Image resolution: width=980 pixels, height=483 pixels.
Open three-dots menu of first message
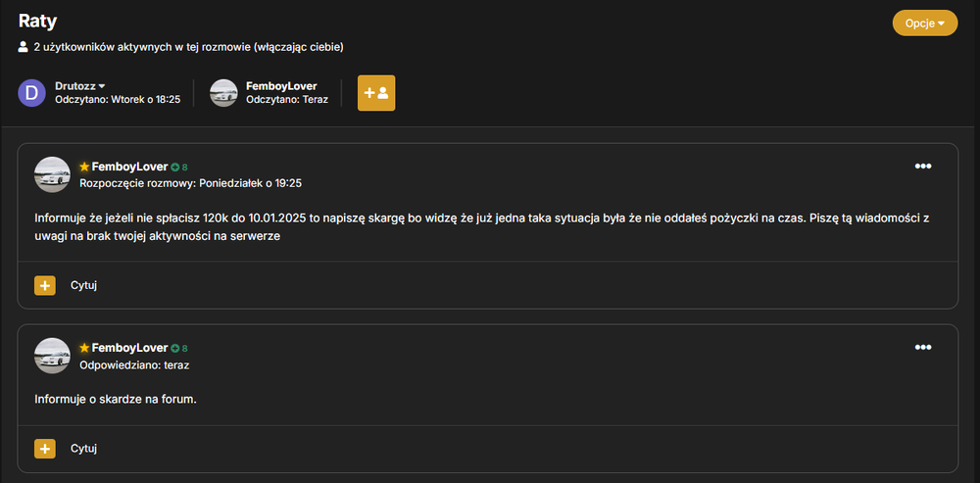point(923,167)
